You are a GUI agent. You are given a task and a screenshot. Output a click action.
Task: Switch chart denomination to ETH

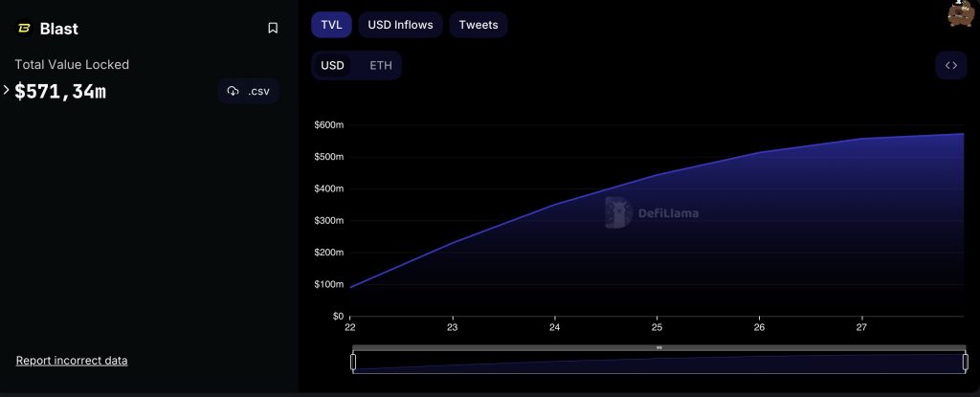pyautogui.click(x=381, y=66)
